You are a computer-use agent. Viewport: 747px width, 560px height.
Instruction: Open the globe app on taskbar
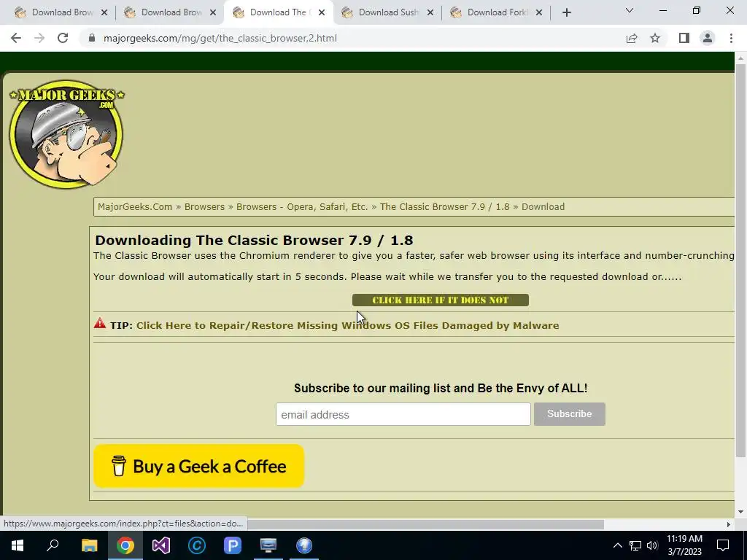[304, 545]
